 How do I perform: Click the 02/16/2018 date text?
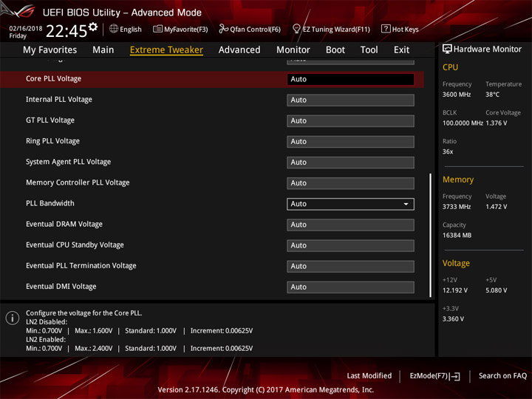click(26, 29)
